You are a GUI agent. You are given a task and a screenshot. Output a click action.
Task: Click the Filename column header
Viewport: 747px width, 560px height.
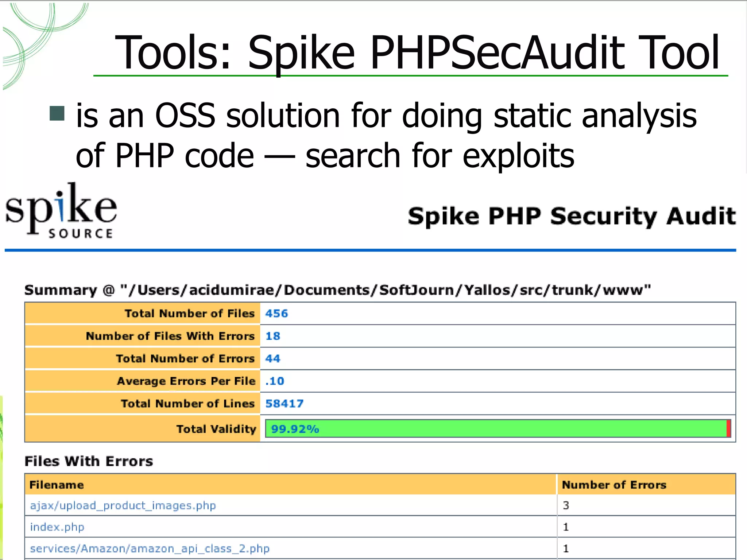coord(290,485)
